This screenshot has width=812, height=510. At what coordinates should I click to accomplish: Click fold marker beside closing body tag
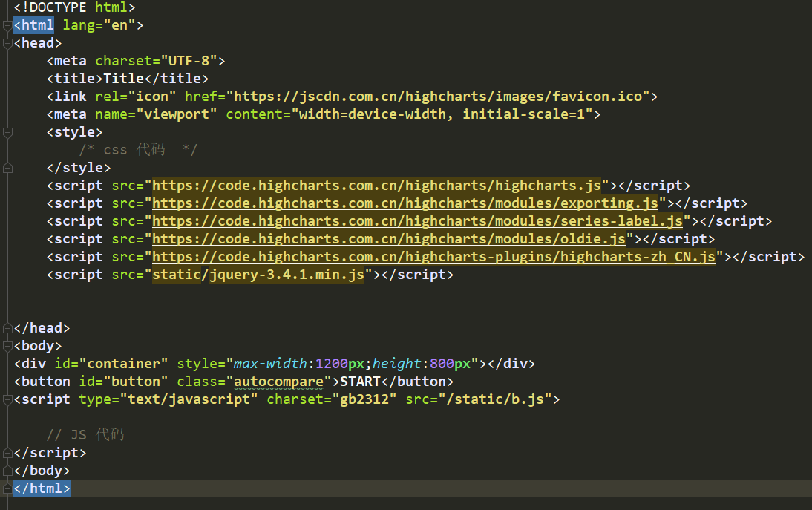point(7,471)
